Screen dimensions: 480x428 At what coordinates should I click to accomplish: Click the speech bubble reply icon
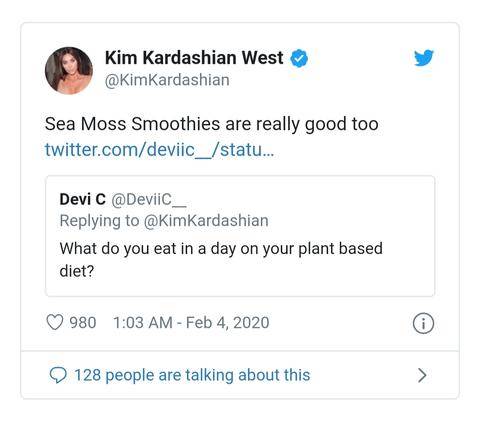click(x=58, y=375)
